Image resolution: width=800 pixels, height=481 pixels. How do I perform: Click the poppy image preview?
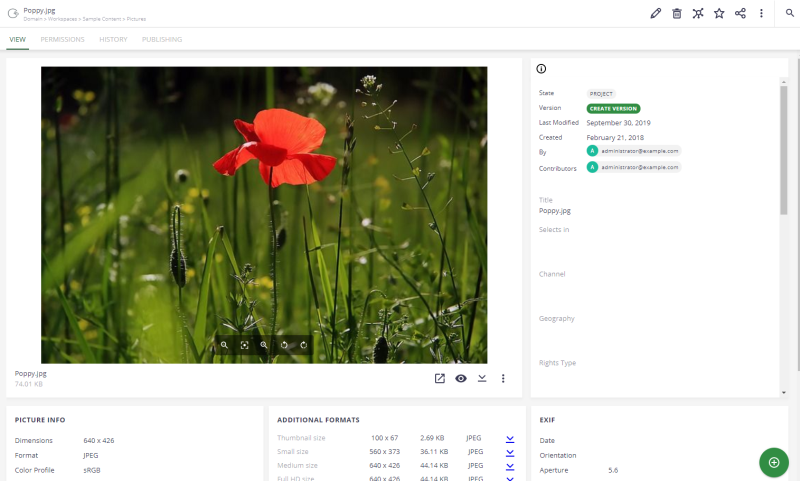[264, 215]
